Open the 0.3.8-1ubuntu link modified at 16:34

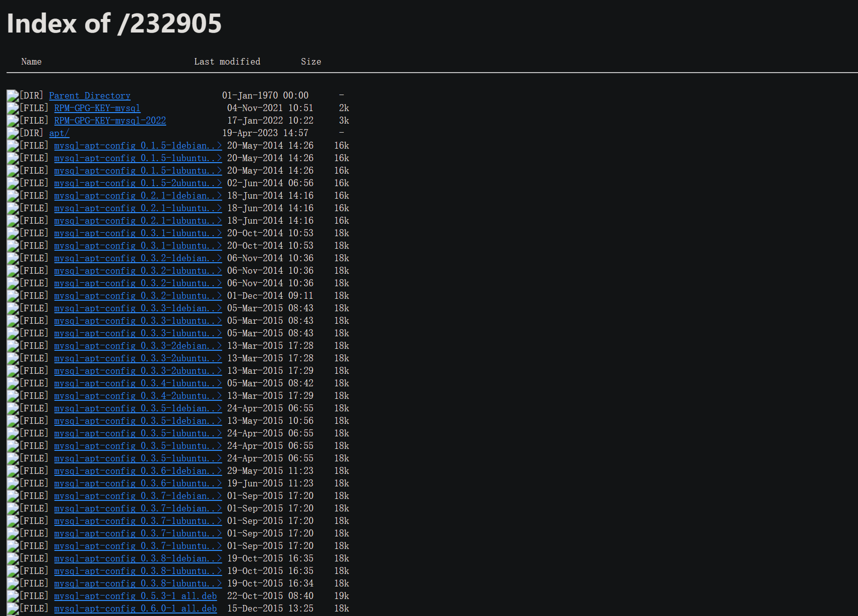point(138,583)
